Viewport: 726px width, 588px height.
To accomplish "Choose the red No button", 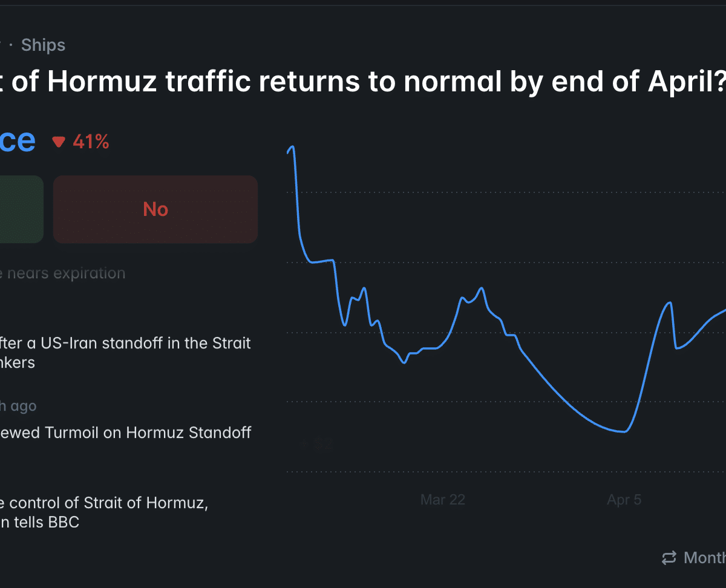I will pyautogui.click(x=155, y=209).
